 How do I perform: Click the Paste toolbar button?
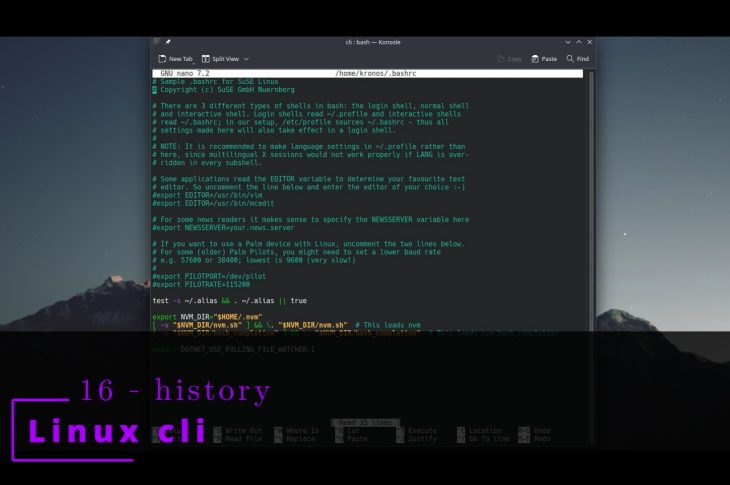(544, 59)
